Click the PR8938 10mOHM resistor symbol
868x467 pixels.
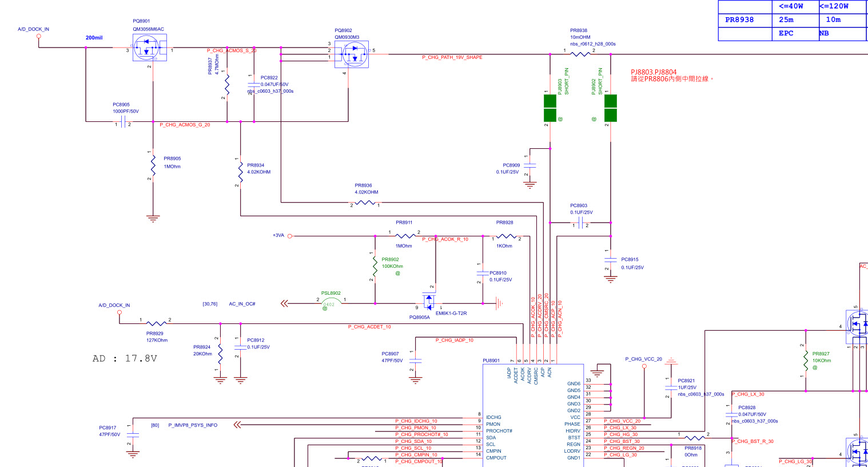point(580,54)
